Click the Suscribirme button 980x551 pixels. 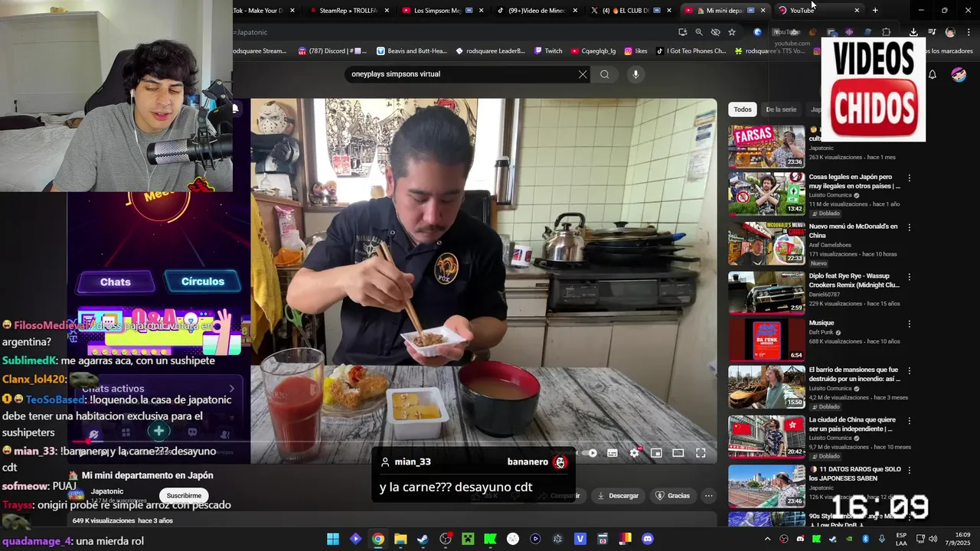coord(184,496)
